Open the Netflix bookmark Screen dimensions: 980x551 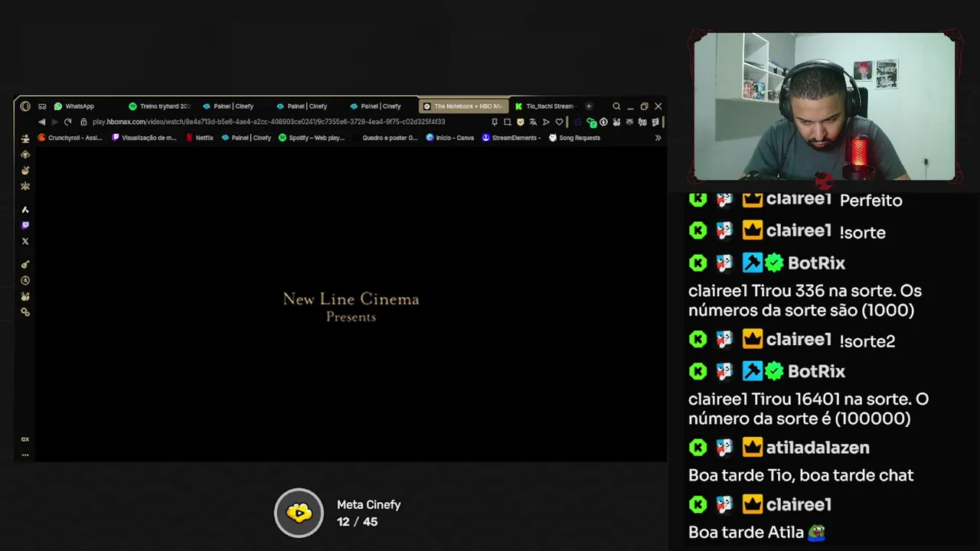(x=199, y=138)
